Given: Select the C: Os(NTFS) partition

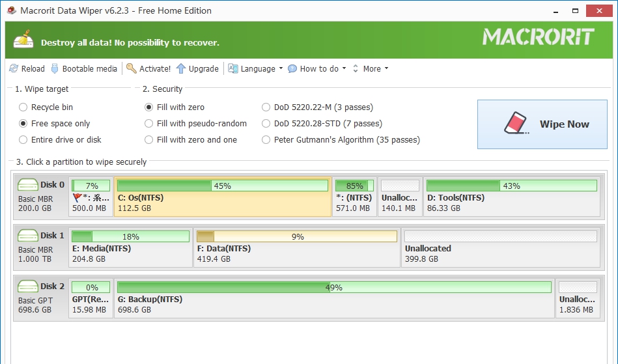Looking at the screenshot, I should [x=222, y=197].
